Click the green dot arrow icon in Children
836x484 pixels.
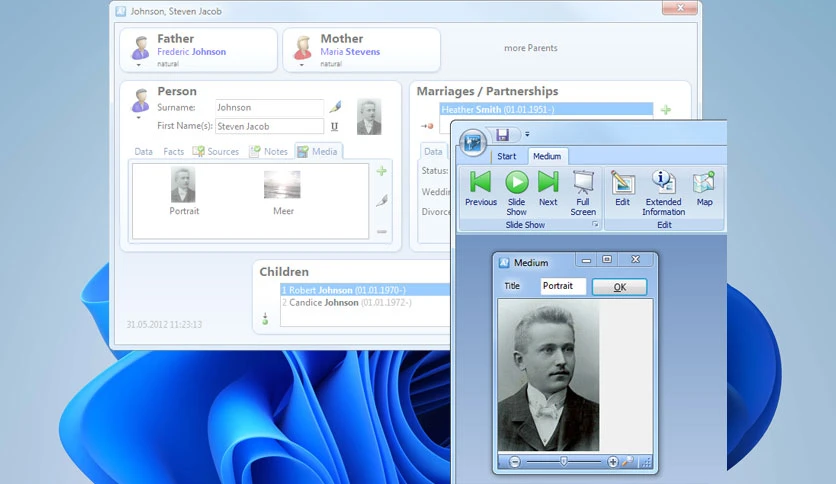[265, 319]
